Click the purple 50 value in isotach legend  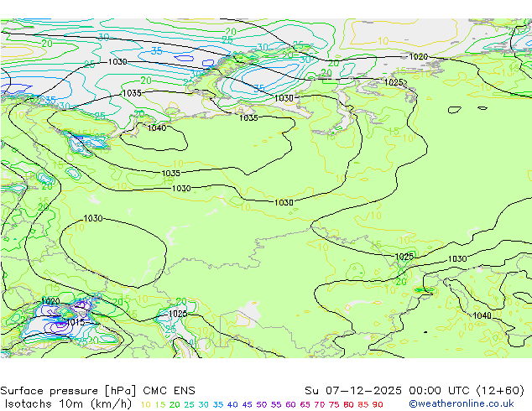262,404
